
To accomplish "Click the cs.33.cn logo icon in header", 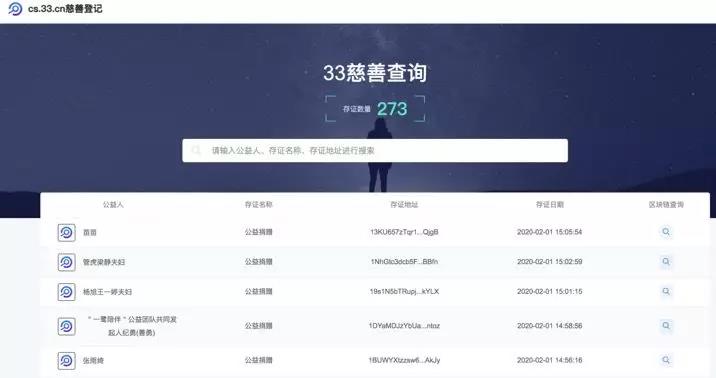I will (x=15, y=9).
